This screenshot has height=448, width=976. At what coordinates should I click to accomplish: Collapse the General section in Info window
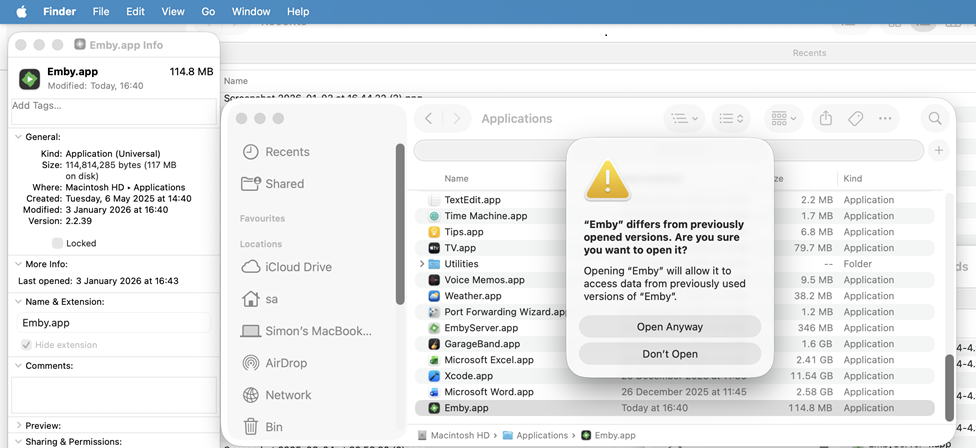click(17, 137)
